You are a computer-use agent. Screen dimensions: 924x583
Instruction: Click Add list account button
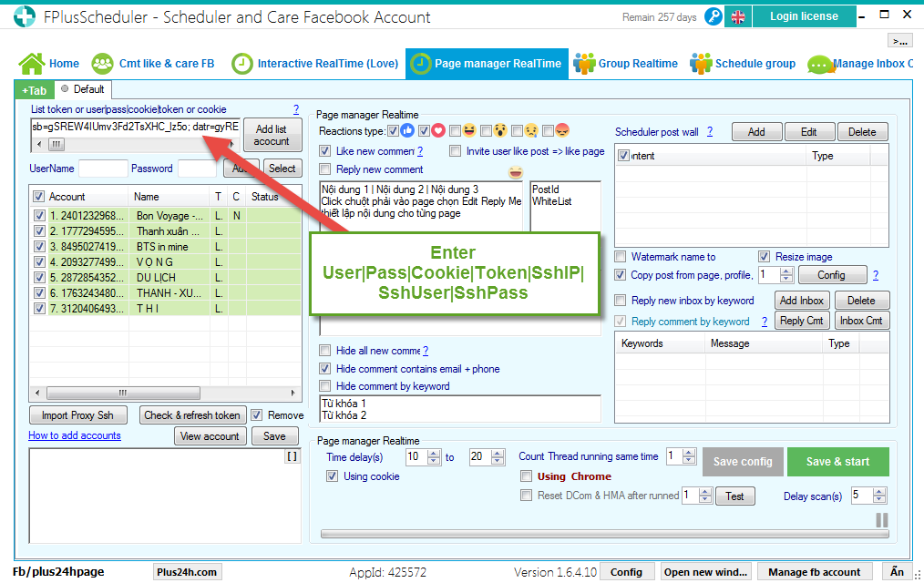coord(272,135)
